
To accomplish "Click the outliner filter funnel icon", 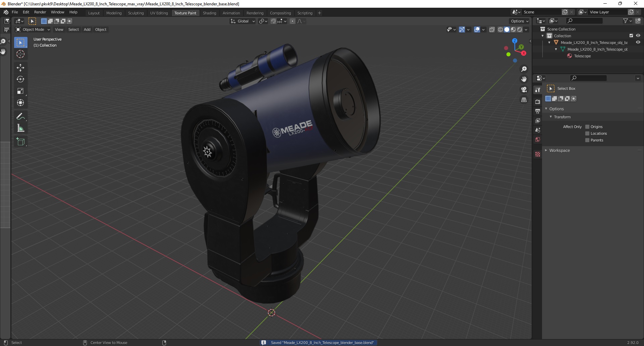I will 626,21.
